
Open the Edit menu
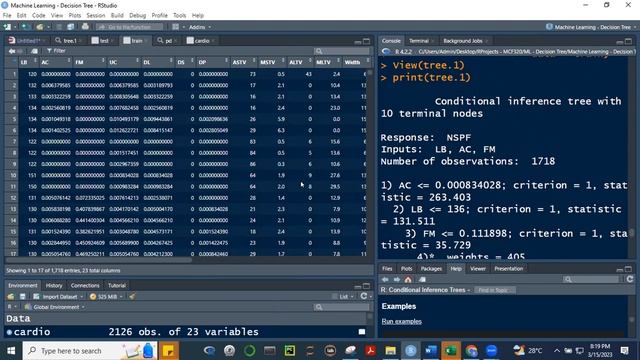(21, 16)
